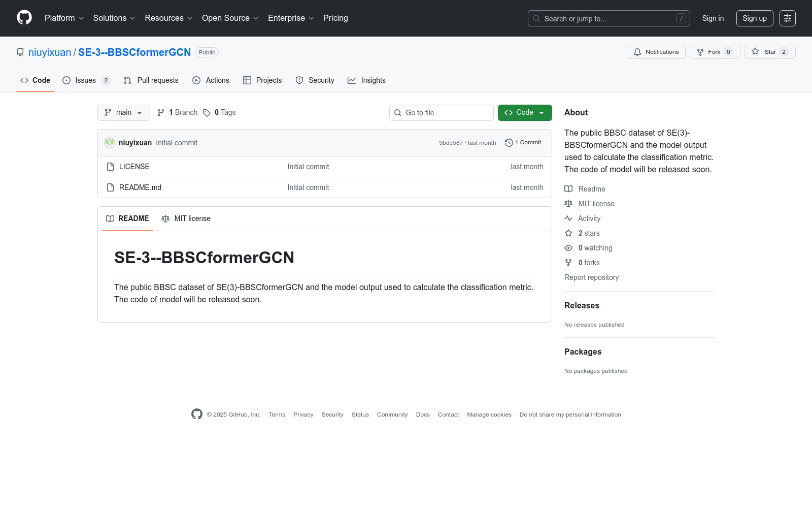Click the scale icon beside MIT license in About

568,204
